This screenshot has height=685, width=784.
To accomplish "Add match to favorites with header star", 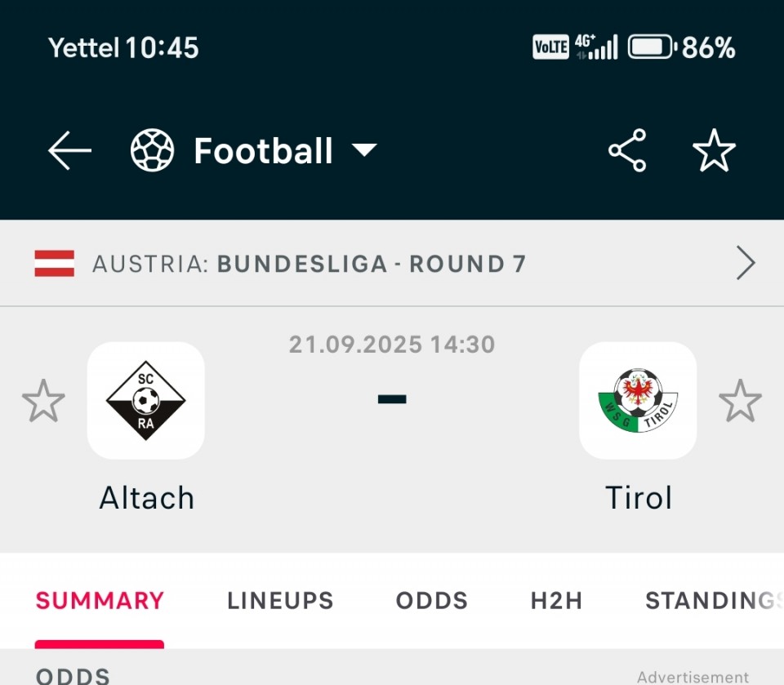I will 714,151.
